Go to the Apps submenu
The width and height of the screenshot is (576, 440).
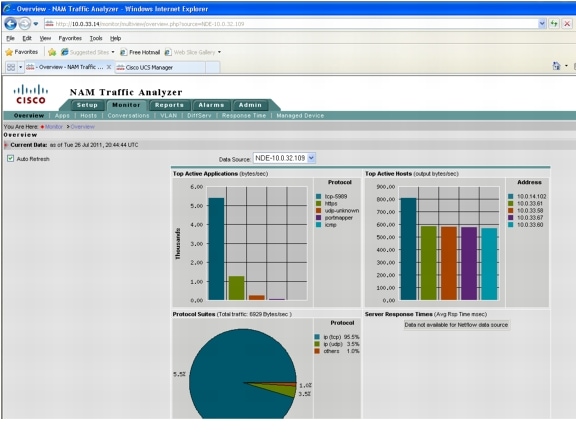[62, 116]
